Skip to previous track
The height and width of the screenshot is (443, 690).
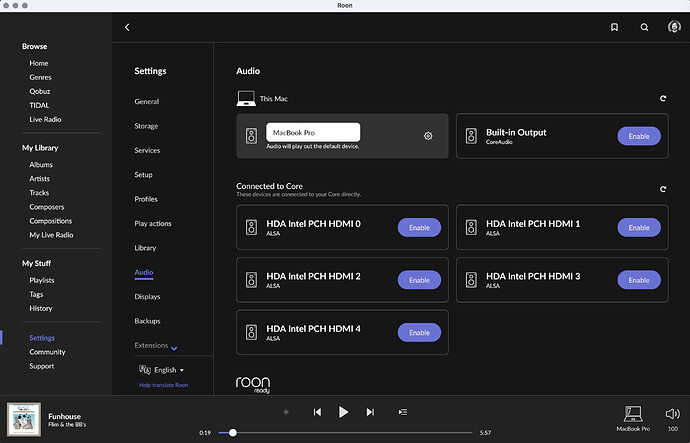(317, 412)
